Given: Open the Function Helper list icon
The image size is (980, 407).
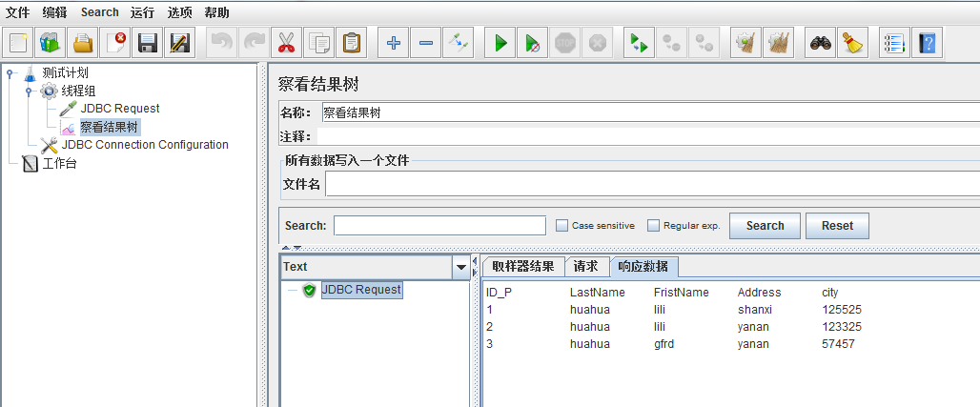Looking at the screenshot, I should click(894, 43).
